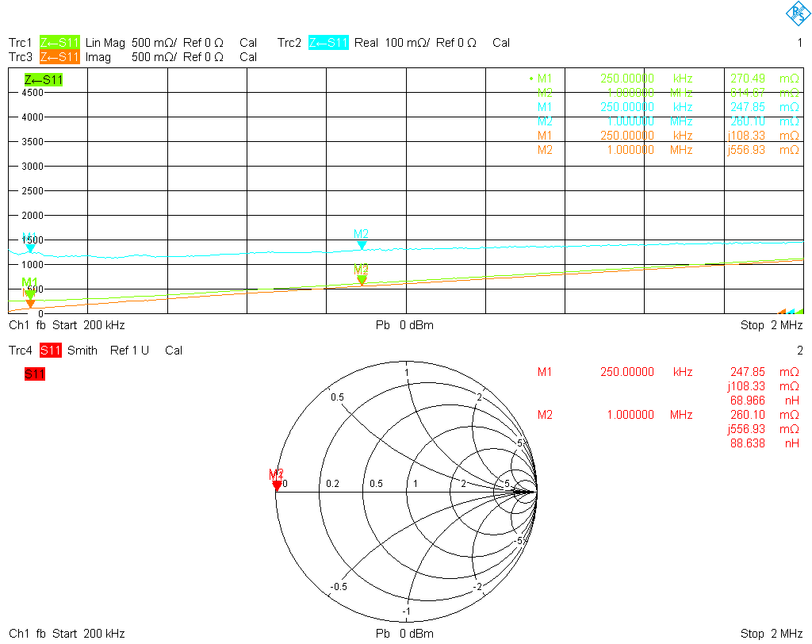Image resolution: width=812 pixels, height=644 pixels.
Task: Click orange M1 value 'j108.33 mΩ' in upper diagram
Action: point(764,136)
